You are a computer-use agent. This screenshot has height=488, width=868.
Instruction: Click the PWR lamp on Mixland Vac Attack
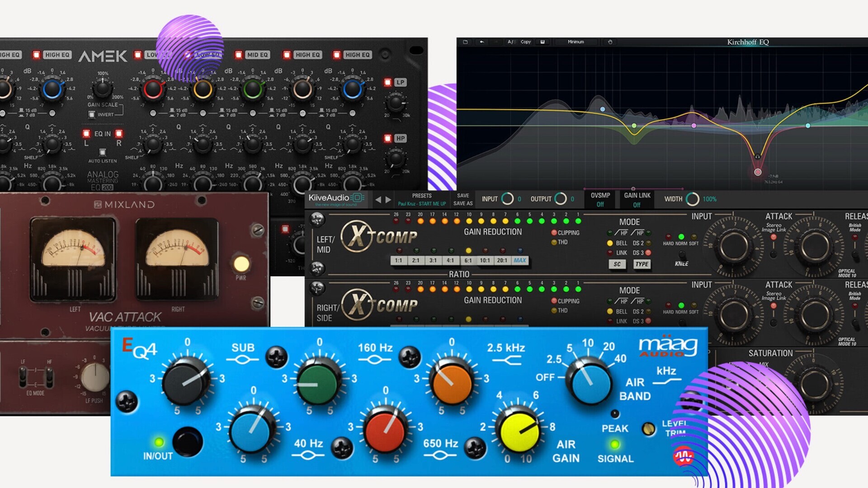[x=241, y=264]
